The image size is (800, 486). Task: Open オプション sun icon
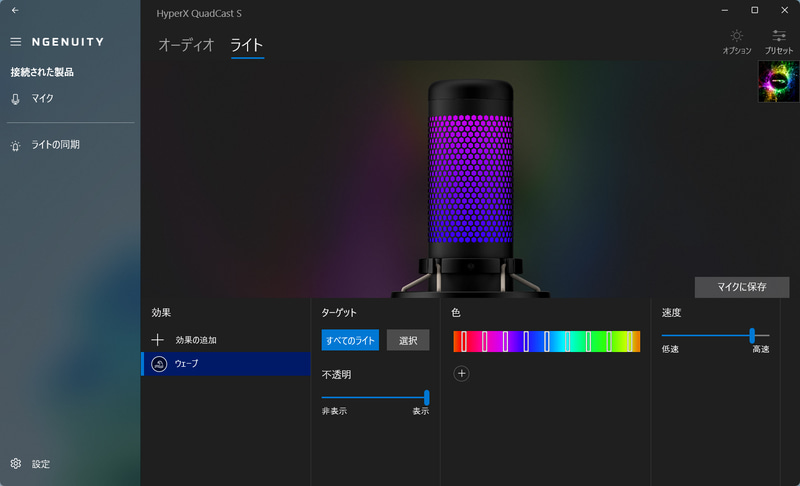736,36
